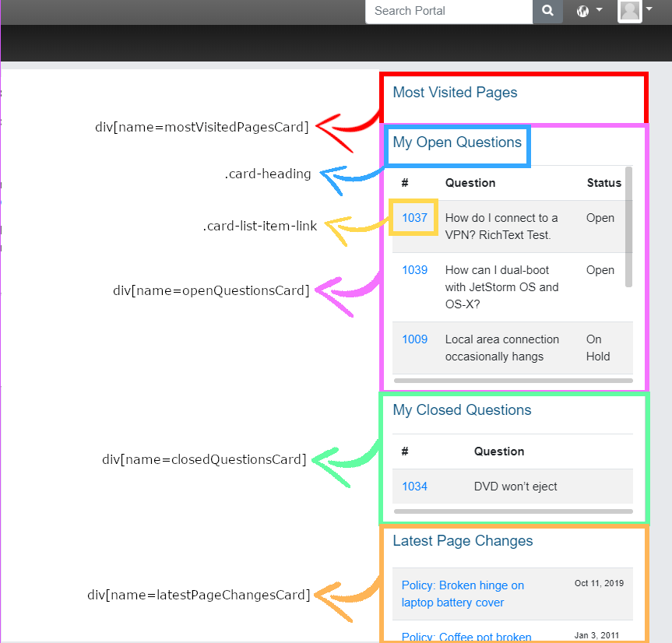Click the My Closed Questions heading
Viewport: 672px width, 643px height.
[462, 410]
